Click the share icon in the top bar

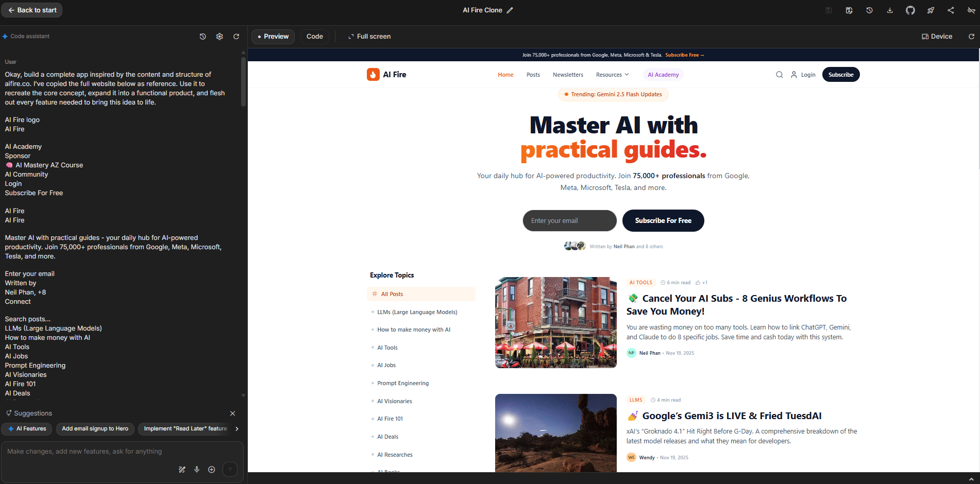pos(951,10)
